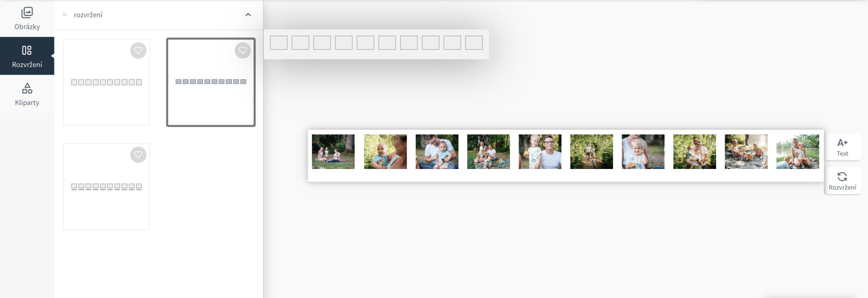
Task: Choose the layout with captions under squares
Action: [107, 186]
